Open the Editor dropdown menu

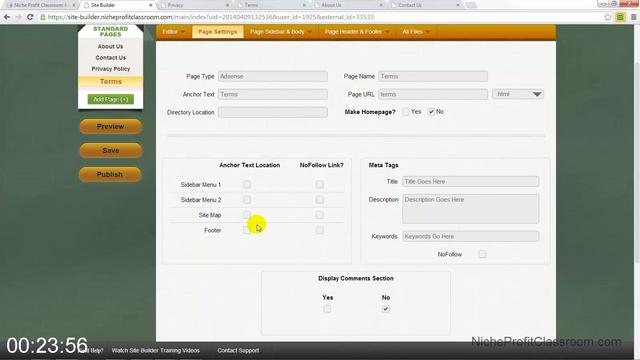pyautogui.click(x=173, y=31)
